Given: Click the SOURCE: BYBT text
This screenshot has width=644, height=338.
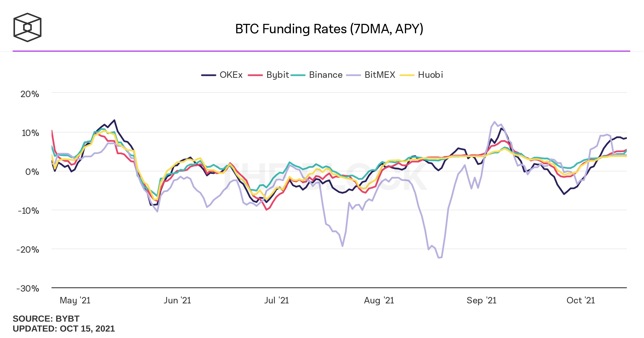Looking at the screenshot, I should (x=46, y=319).
